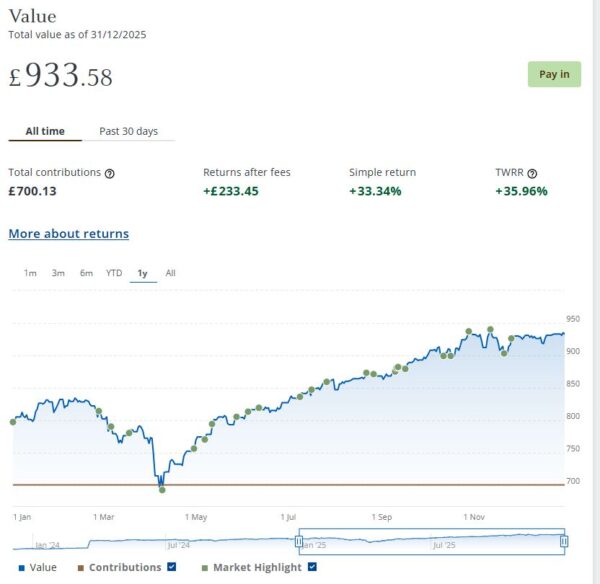Choose the 6m chart range
Screen dimensions: 600x584
(87, 273)
